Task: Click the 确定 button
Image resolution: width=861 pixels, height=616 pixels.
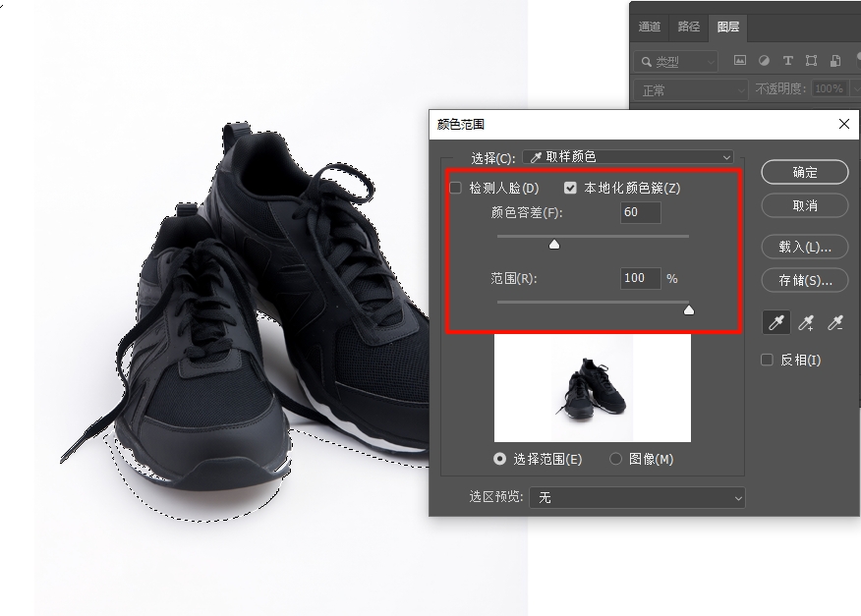Action: (804, 172)
